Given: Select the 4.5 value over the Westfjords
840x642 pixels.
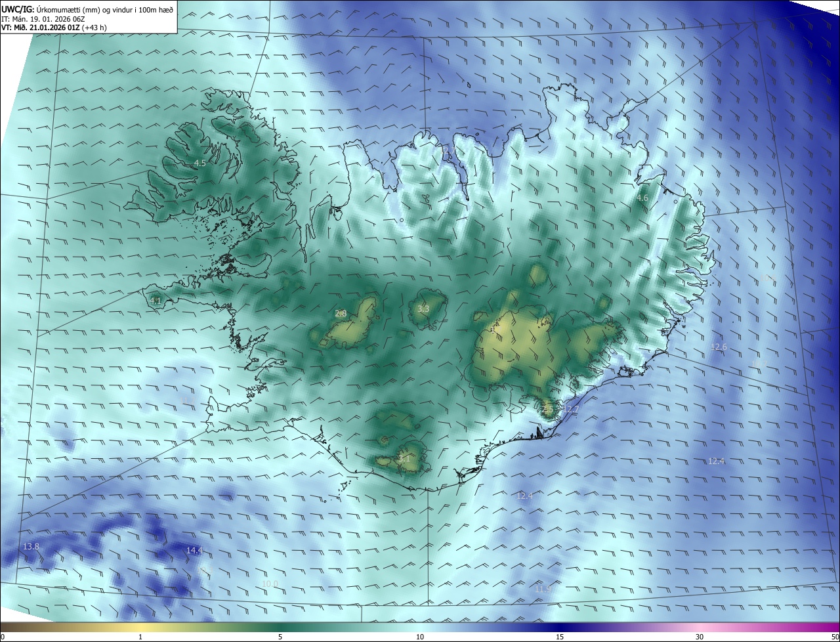Looking at the screenshot, I should [x=200, y=163].
